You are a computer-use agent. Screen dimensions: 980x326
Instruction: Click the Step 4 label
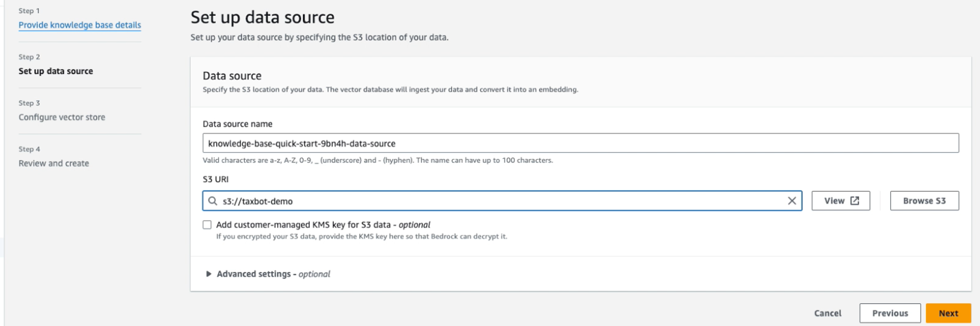click(29, 149)
